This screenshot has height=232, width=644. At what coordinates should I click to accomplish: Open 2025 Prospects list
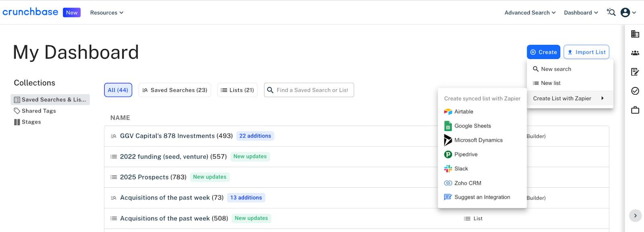[x=153, y=177]
